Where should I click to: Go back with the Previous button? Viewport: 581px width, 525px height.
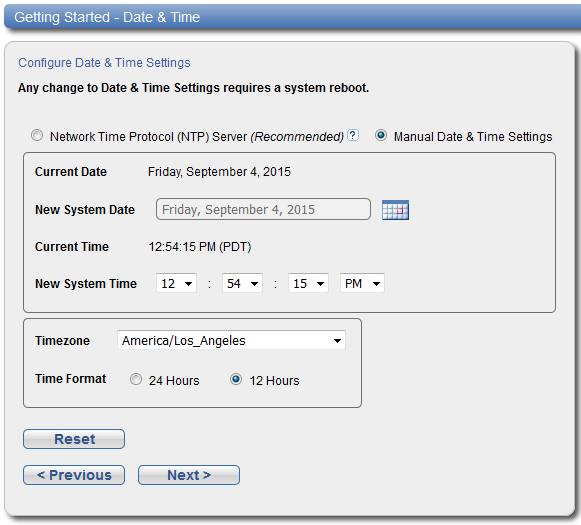[74, 475]
